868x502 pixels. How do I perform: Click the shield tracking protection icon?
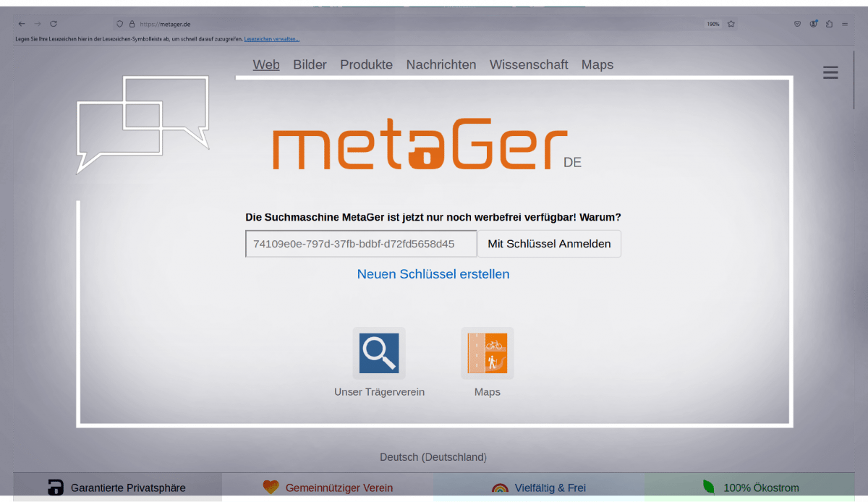[x=120, y=24]
